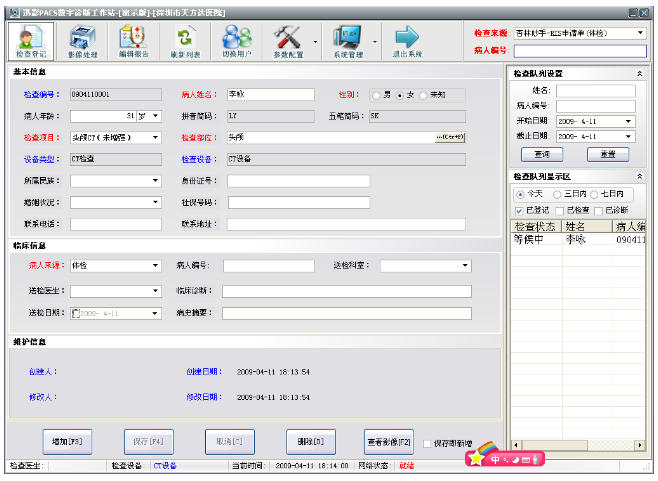Open the 送检医生 referring doctor dropdown
This screenshot has height=481, width=658.
(x=155, y=291)
